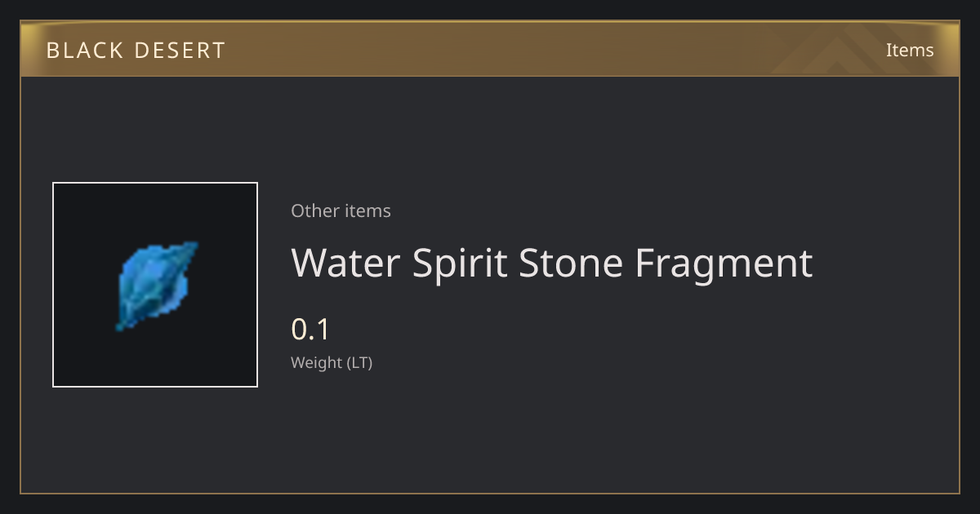Image resolution: width=980 pixels, height=514 pixels.
Task: Go to the Items section label
Action: coord(910,50)
